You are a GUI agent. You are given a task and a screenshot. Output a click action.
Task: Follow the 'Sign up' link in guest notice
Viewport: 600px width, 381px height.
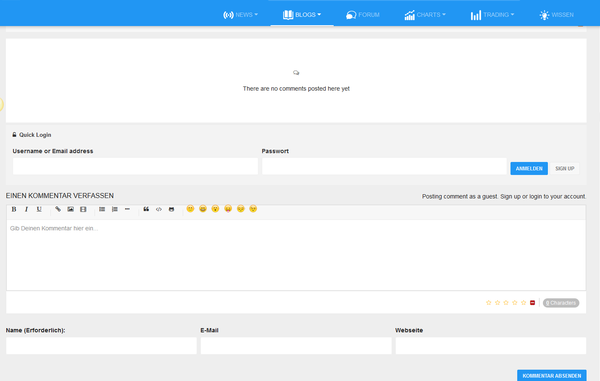[x=510, y=196]
